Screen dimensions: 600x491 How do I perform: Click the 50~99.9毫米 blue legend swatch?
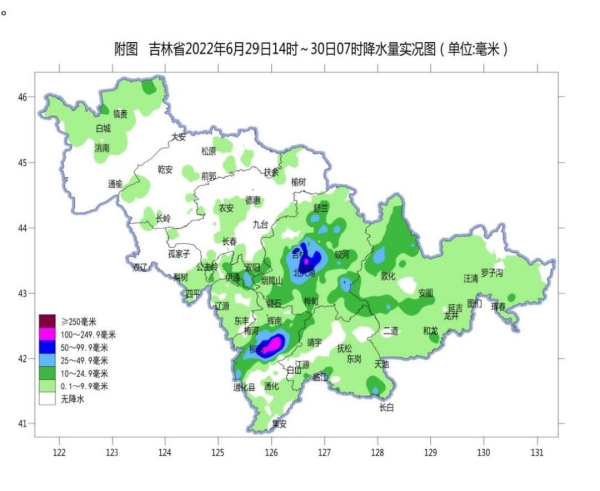(x=47, y=346)
